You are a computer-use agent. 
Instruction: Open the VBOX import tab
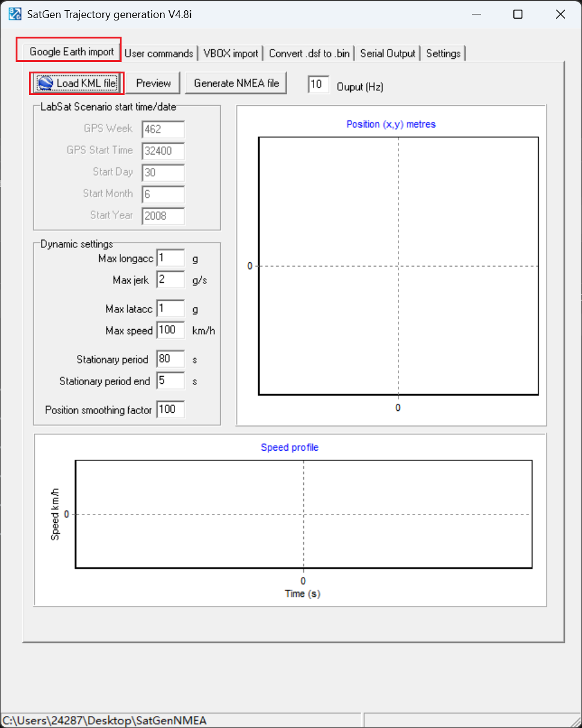pos(231,53)
